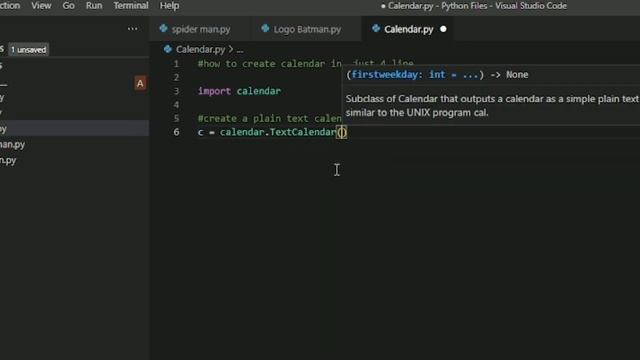Click line number 6 in the gutter

coord(176,132)
